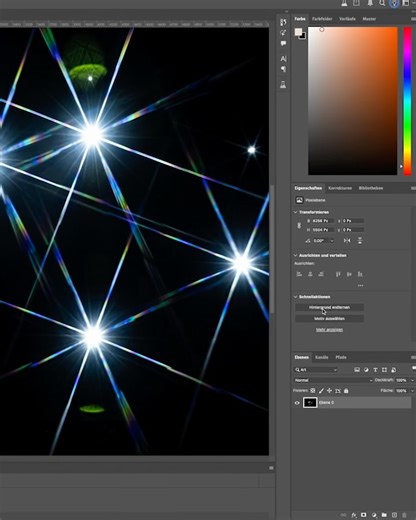Click the X position input field
Viewport: 416px width, 520px height.
tap(353, 221)
